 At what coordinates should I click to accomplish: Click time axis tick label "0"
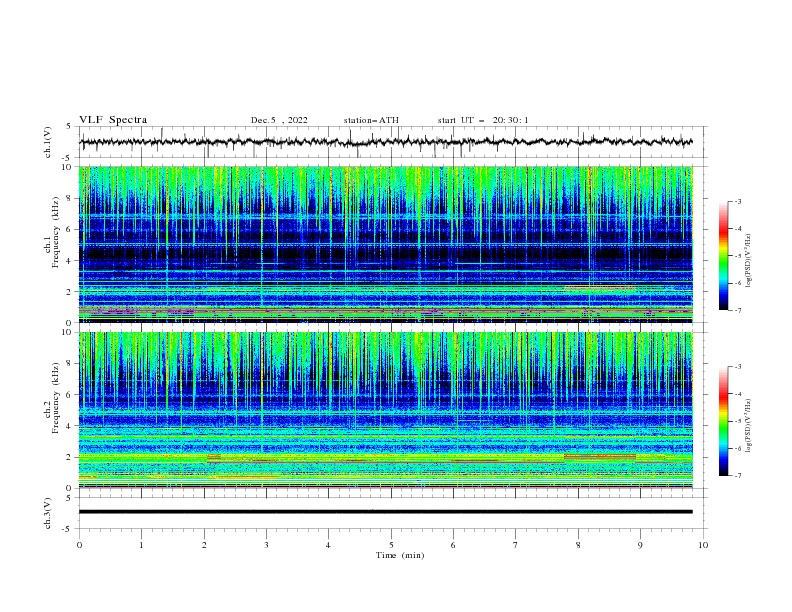[x=79, y=545]
